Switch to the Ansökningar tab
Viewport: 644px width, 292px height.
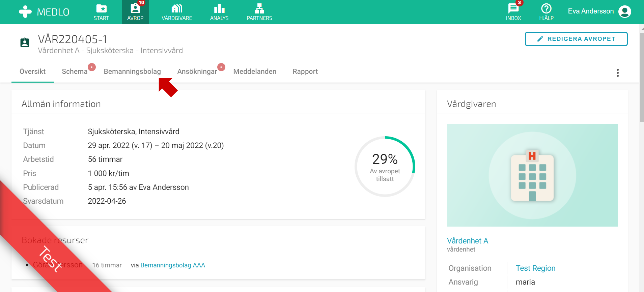(197, 71)
